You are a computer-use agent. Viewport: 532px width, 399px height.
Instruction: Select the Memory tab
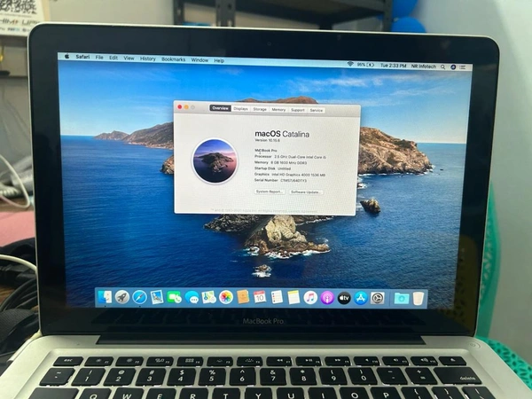point(278,110)
